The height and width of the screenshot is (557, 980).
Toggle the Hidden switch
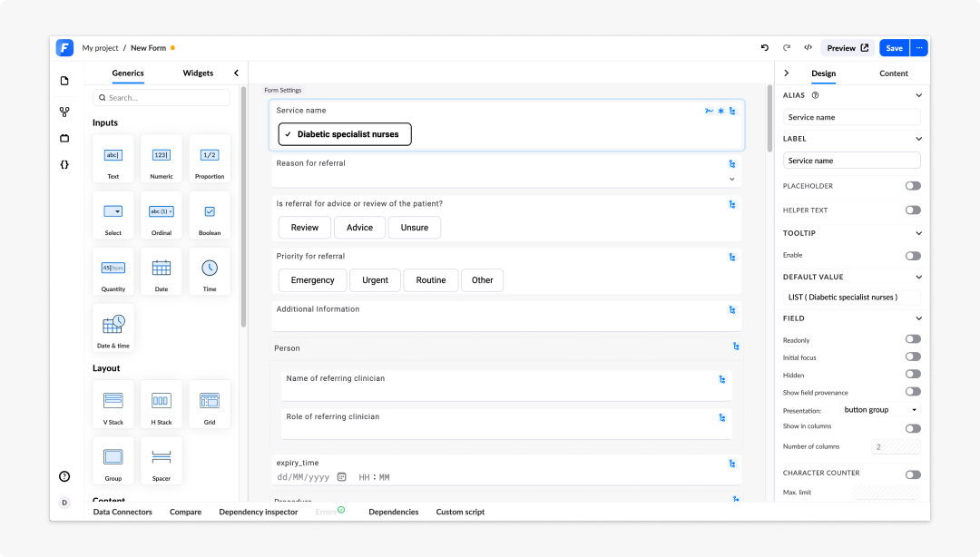[x=913, y=374]
